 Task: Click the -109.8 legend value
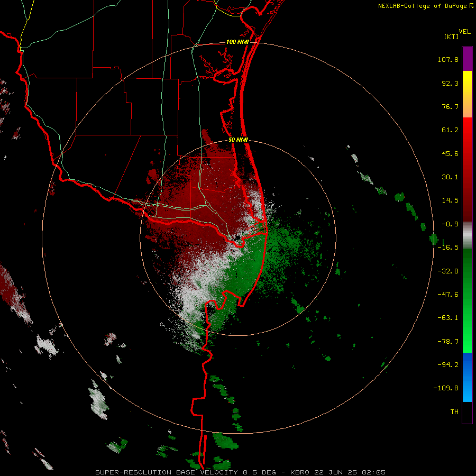click(x=446, y=388)
